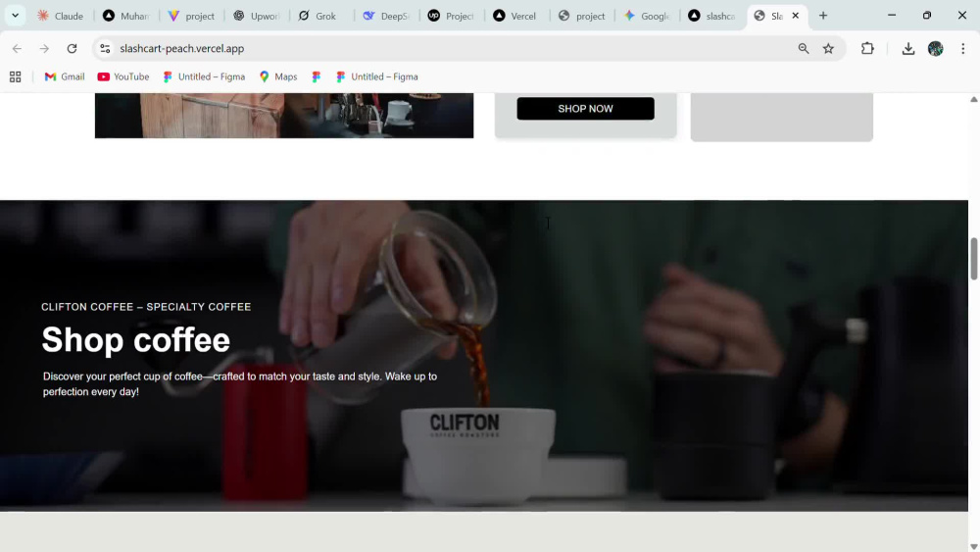Close the active Sla tab
Screen dimensions: 980x552
point(796,16)
